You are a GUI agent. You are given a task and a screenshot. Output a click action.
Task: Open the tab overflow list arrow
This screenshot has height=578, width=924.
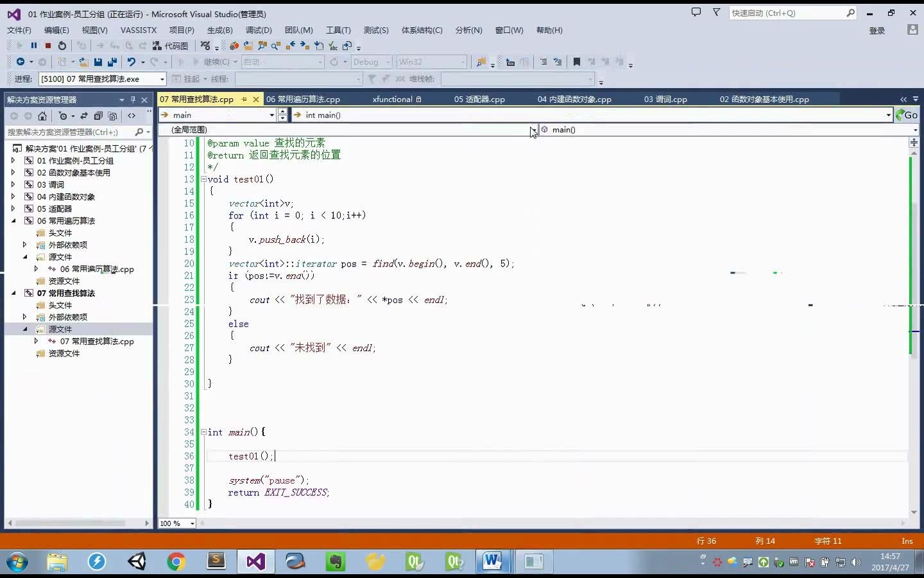[x=916, y=99]
